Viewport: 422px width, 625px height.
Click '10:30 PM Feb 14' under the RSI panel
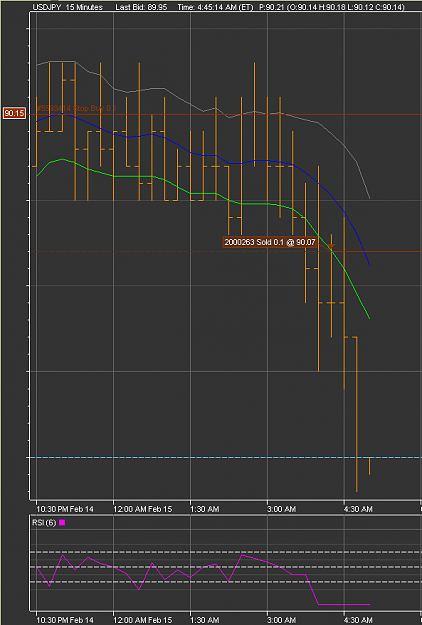click(65, 620)
